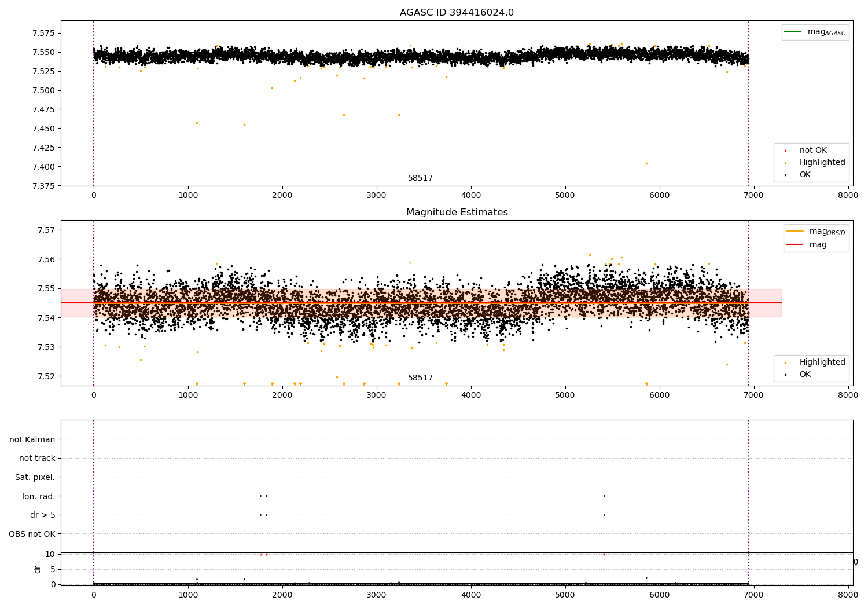
Task: Click the 'Sat. pixel.' row label
Action: point(35,477)
